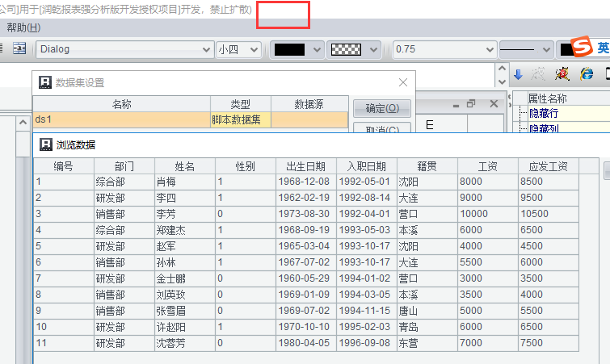Close the 数据集设置 dialog
Viewport: 610px width, 364px height.
point(403,82)
